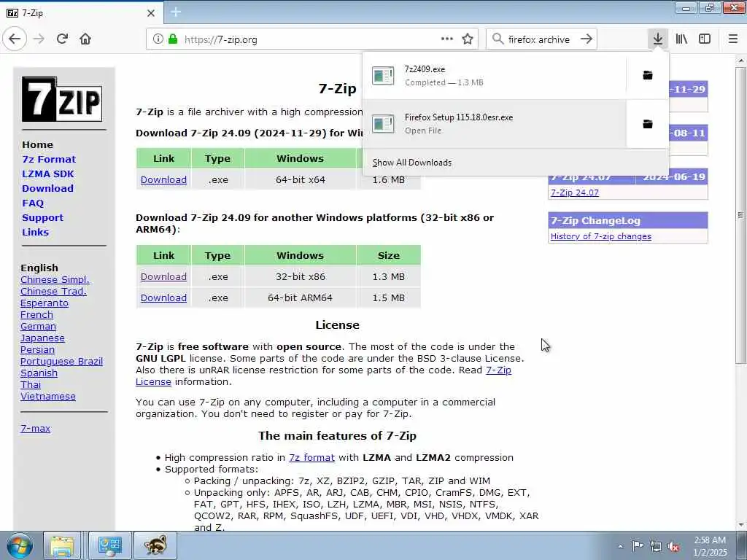Switch language to Portuguese Brazil

61,361
